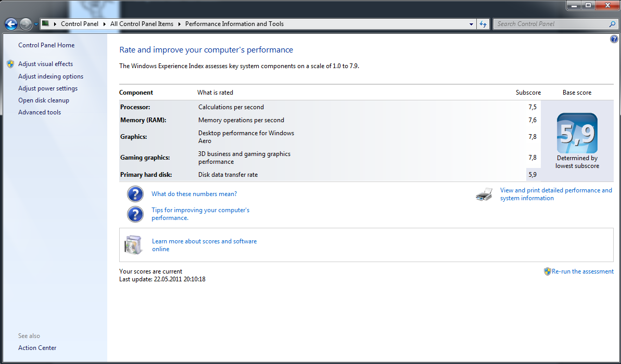Go back with the Back arrow button

coord(11,24)
